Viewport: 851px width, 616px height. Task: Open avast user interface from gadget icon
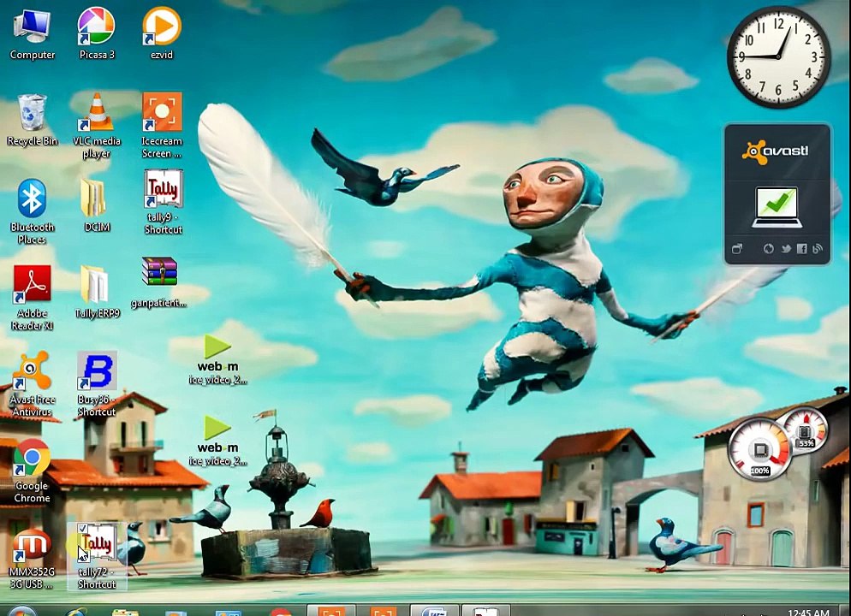[737, 249]
